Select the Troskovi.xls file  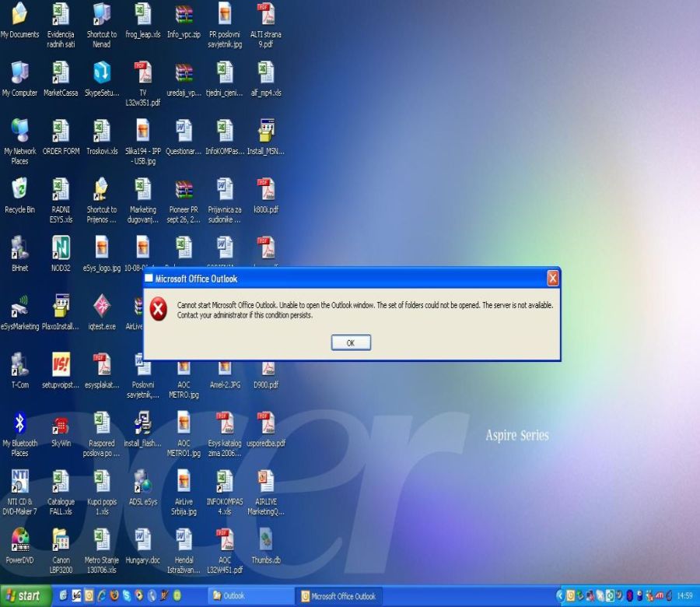click(102, 137)
